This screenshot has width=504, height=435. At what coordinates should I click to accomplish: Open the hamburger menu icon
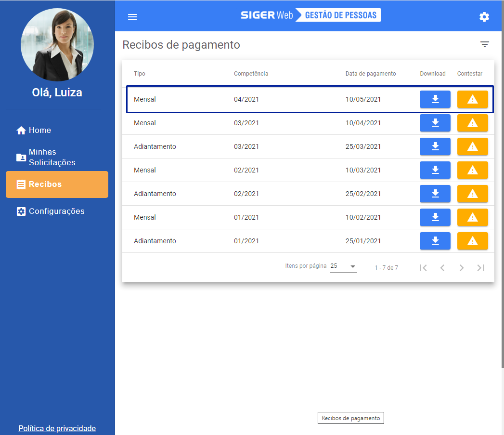point(132,17)
